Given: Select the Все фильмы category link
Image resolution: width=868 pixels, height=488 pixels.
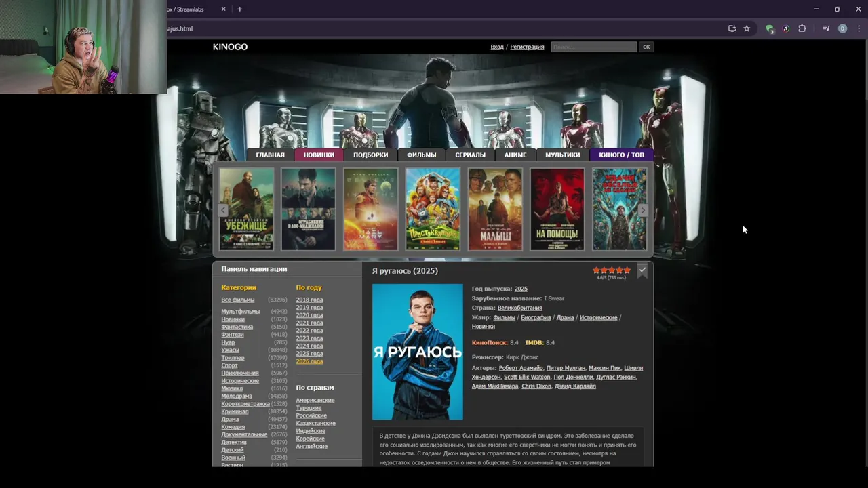Looking at the screenshot, I should (238, 300).
